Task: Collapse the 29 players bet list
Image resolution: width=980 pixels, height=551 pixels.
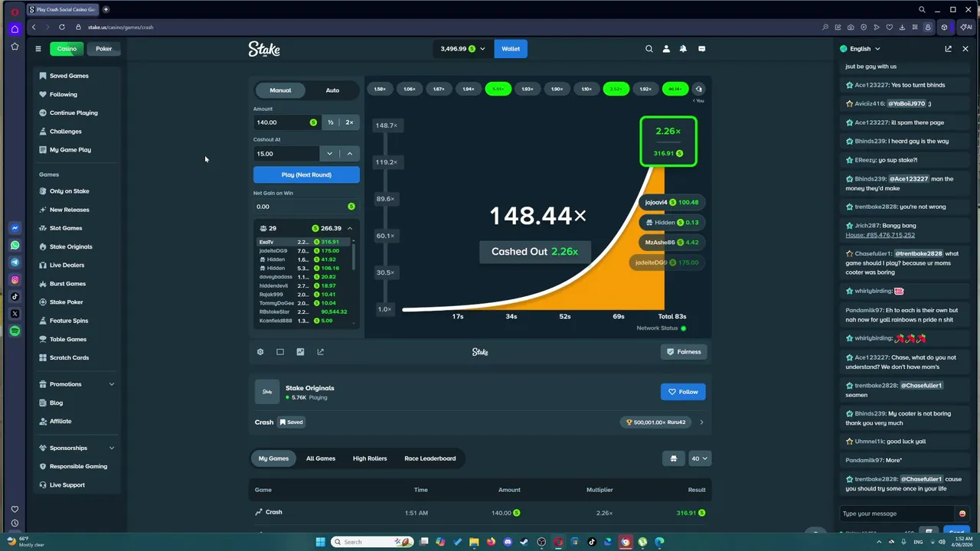Action: click(x=350, y=228)
